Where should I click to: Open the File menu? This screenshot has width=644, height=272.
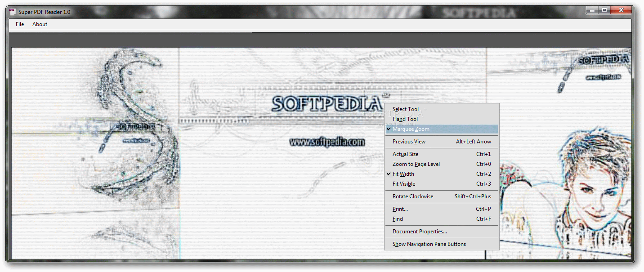coord(20,24)
